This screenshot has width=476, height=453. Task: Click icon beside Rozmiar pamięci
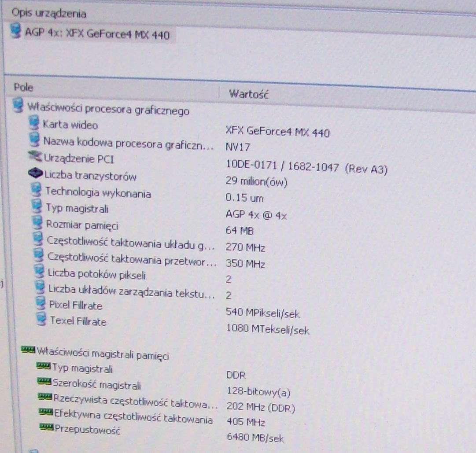click(x=37, y=222)
